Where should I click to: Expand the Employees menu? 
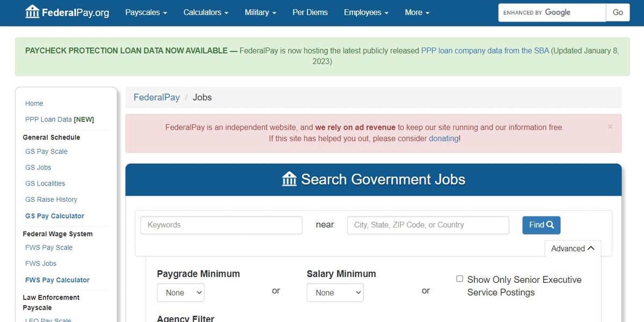click(x=366, y=12)
